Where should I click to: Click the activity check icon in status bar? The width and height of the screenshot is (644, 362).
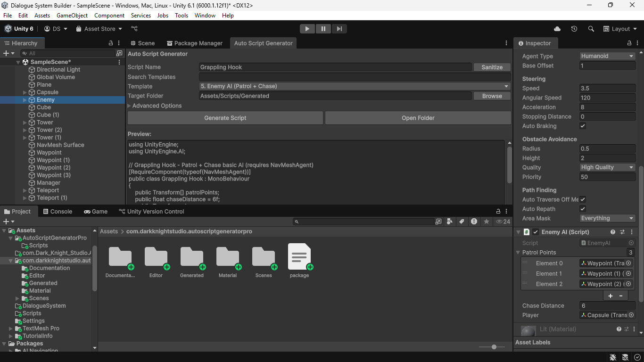(x=637, y=357)
